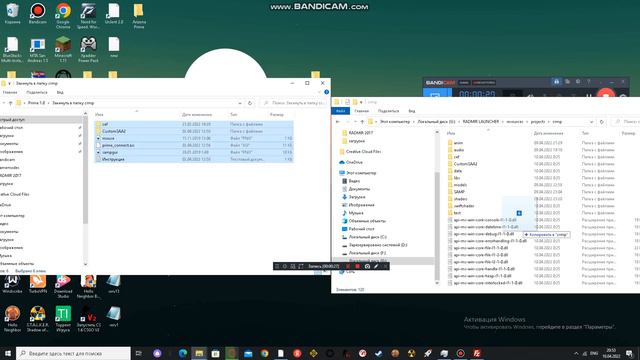
Task: Select the Download Studio desktop shortcut
Action: [x=63, y=287]
